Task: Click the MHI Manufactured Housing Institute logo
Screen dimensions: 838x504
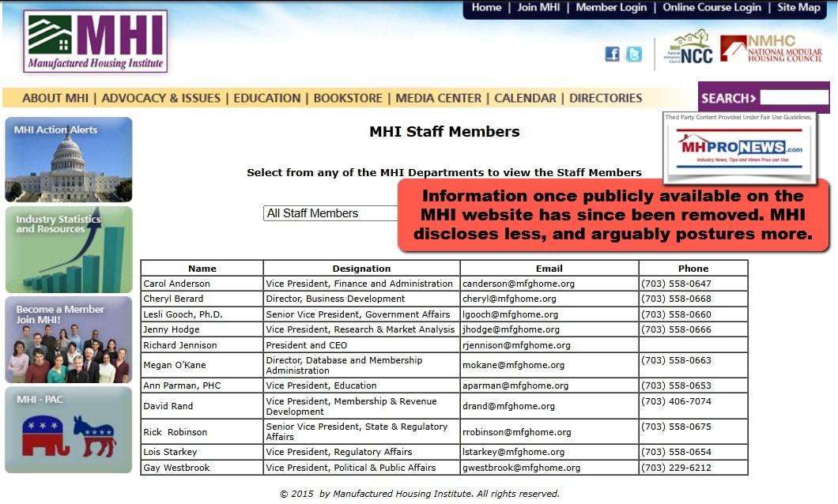Action: [95, 41]
